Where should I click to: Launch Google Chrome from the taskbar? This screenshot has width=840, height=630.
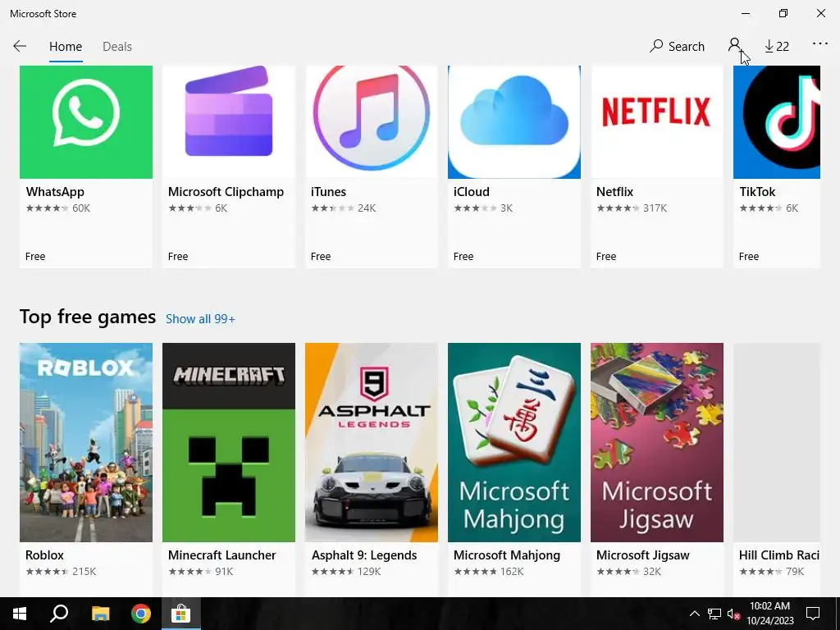point(141,614)
